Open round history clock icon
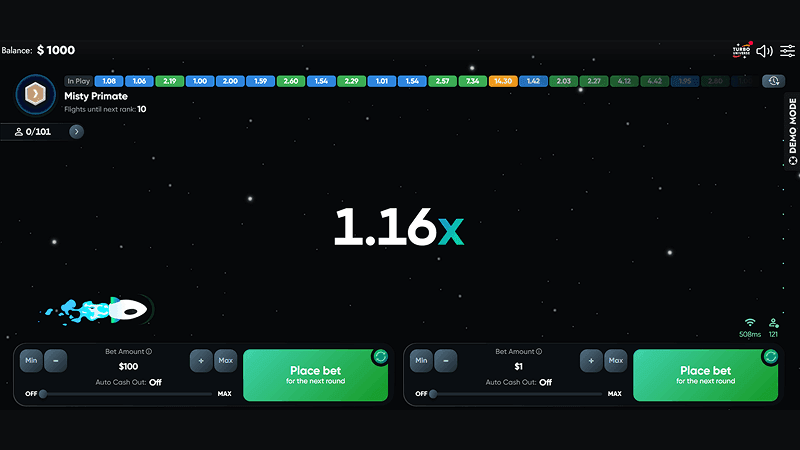 point(773,81)
